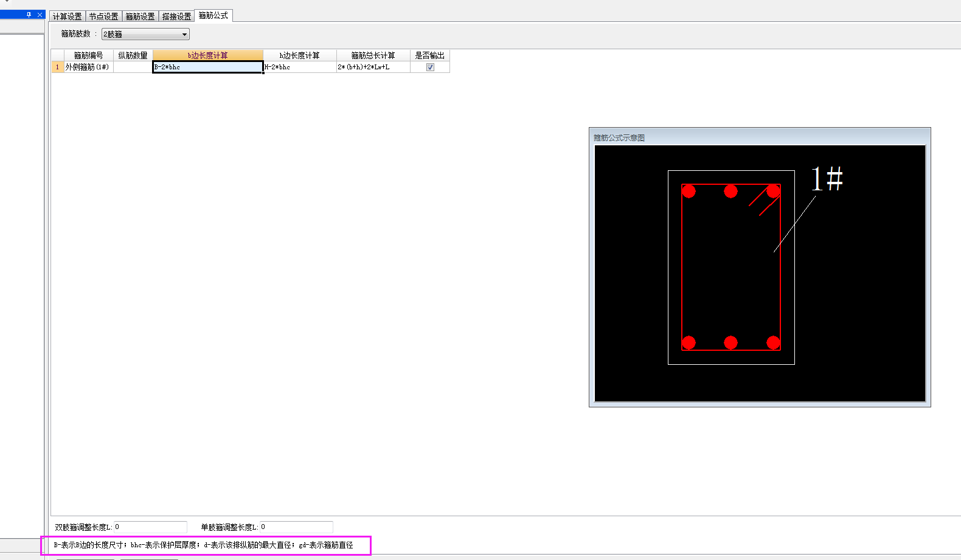Go to the 搭接设置 tab
Screen dimensions: 961x560
click(176, 16)
